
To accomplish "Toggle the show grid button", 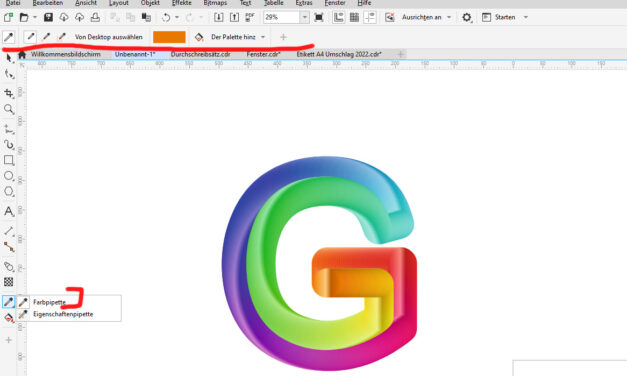I will 354,17.
